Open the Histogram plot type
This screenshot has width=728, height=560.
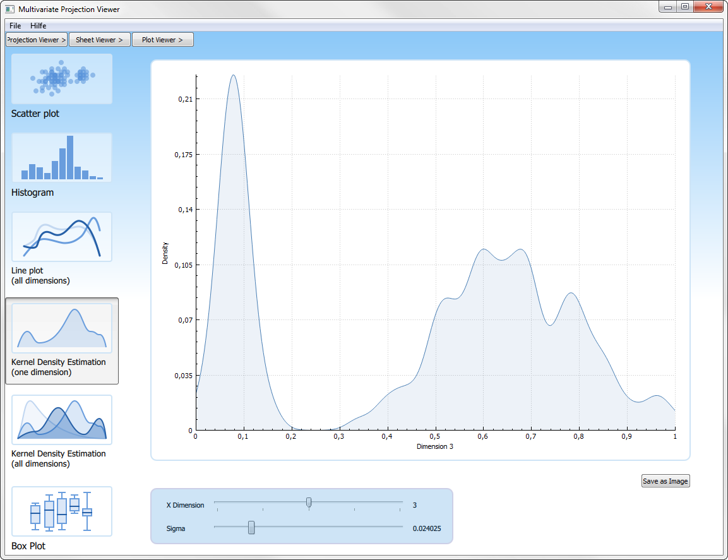(x=62, y=158)
